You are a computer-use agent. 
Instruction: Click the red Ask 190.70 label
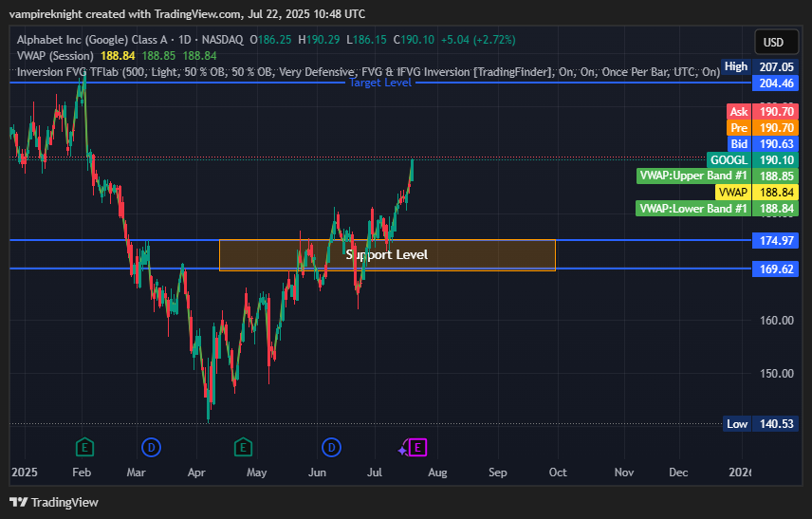[763, 111]
